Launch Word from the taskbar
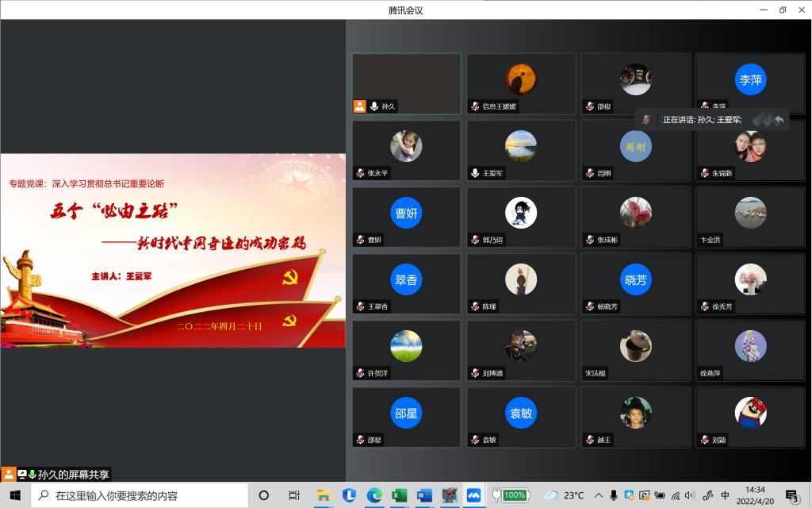Image resolution: width=812 pixels, height=508 pixels. [x=424, y=495]
